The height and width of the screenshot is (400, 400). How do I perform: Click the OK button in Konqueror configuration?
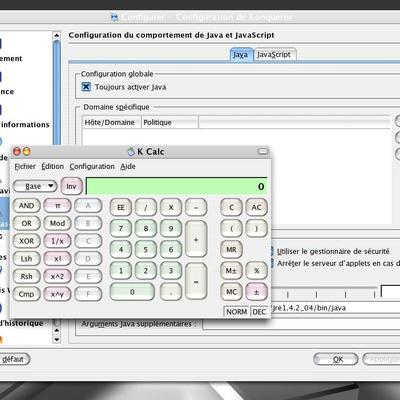(336, 359)
